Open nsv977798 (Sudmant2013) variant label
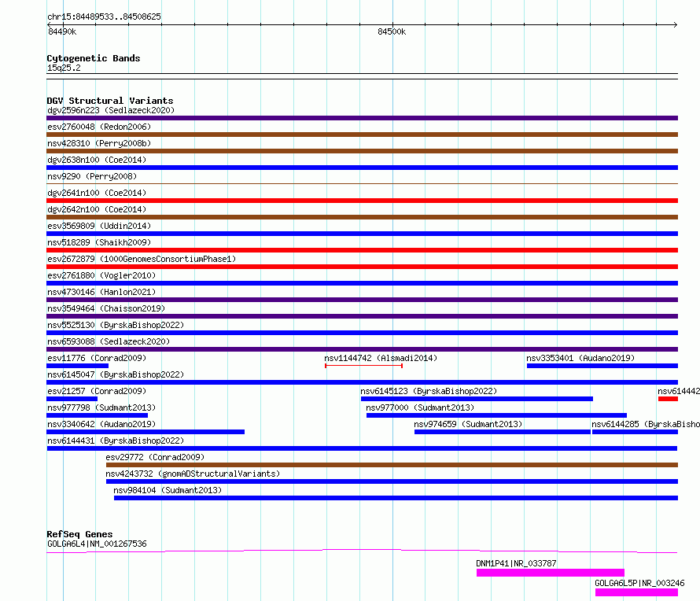Screen dimensions: 700x601 point(101,407)
